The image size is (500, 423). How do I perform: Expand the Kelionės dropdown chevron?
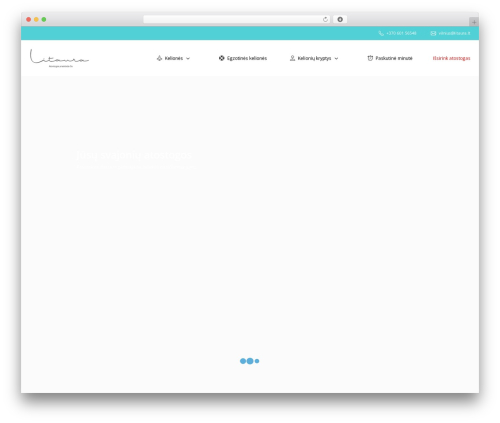[x=188, y=58]
